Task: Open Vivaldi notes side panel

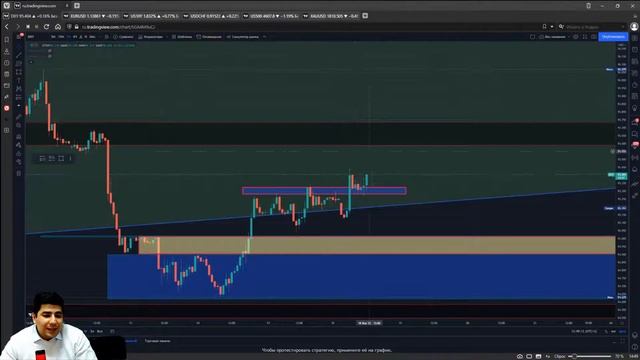Action: tap(7, 74)
